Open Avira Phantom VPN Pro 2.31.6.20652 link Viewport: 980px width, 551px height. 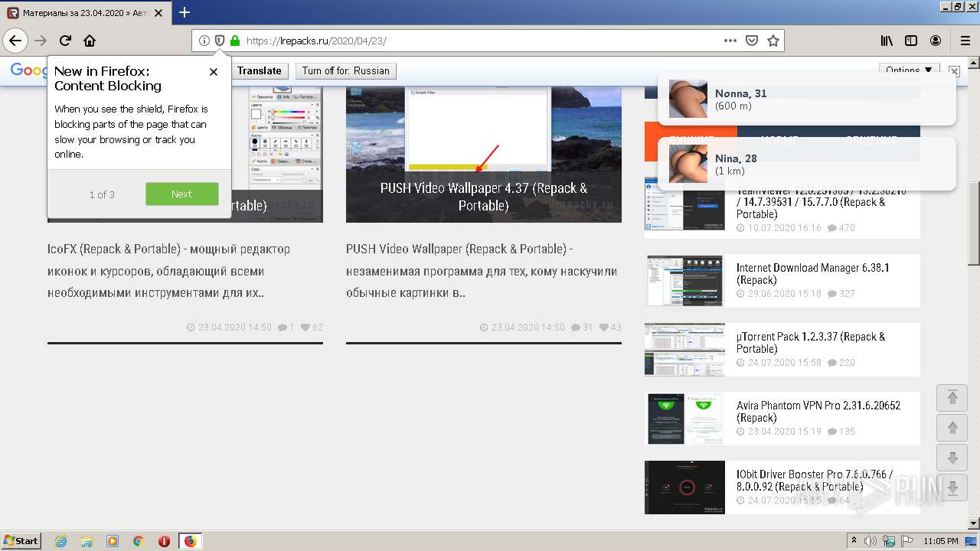(818, 412)
